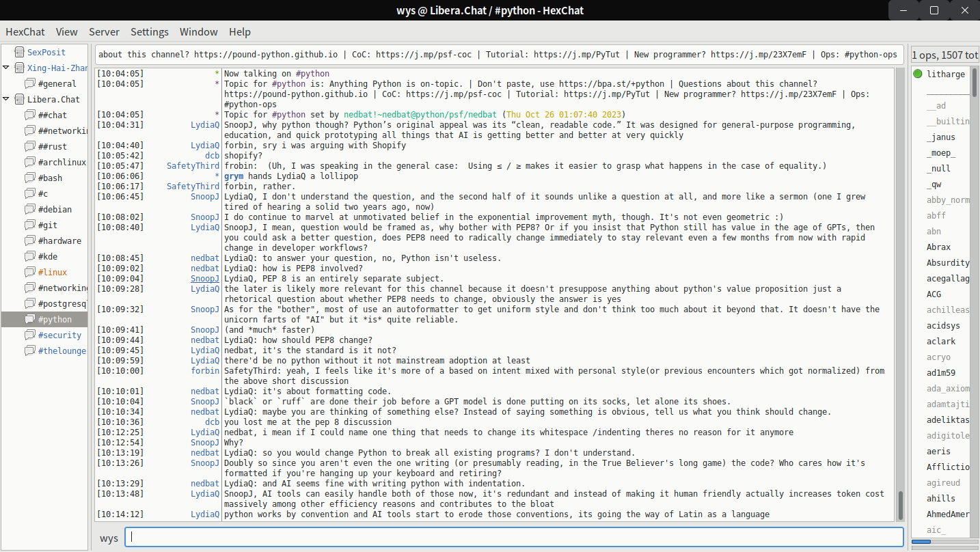Image resolution: width=980 pixels, height=552 pixels.
Task: Open the Server menu
Action: point(104,32)
